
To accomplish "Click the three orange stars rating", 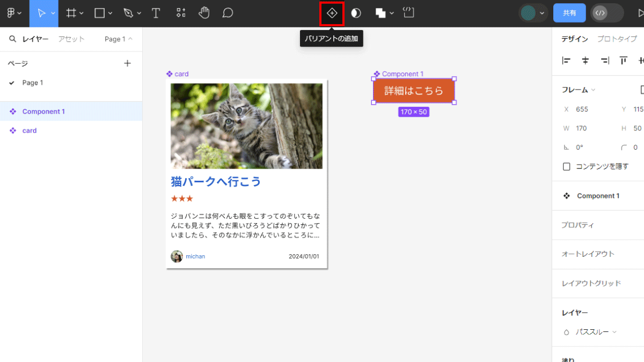I will pyautogui.click(x=182, y=198).
